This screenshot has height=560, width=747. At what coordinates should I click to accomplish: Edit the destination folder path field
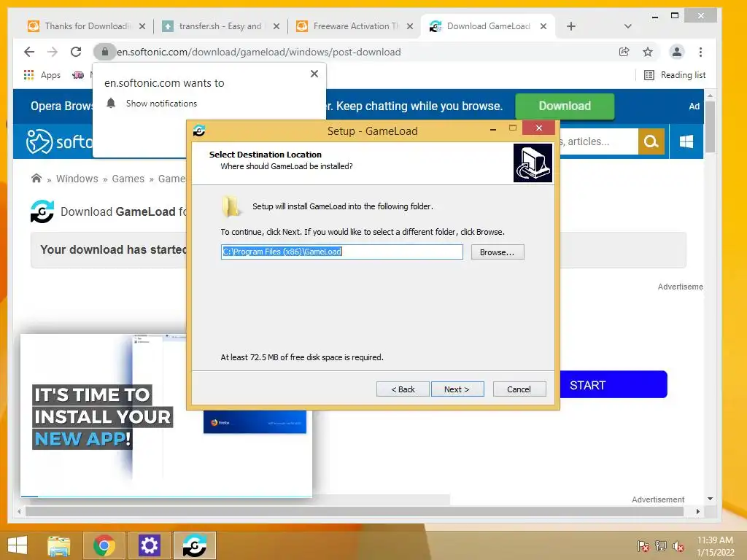(341, 252)
